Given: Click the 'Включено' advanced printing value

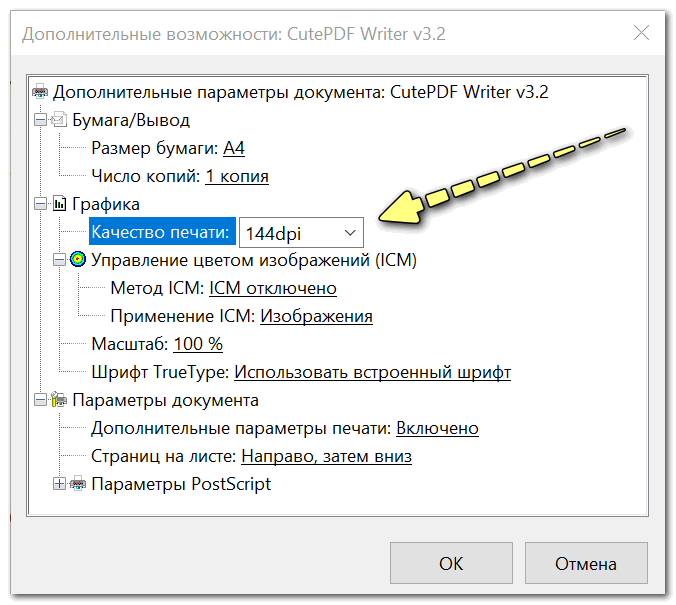Looking at the screenshot, I should (437, 428).
